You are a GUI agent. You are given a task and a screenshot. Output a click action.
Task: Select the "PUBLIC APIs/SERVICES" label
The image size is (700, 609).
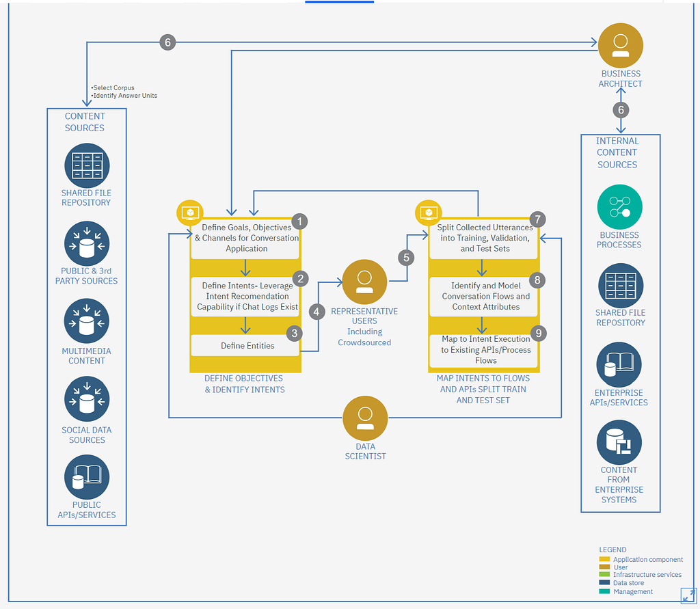click(x=87, y=510)
